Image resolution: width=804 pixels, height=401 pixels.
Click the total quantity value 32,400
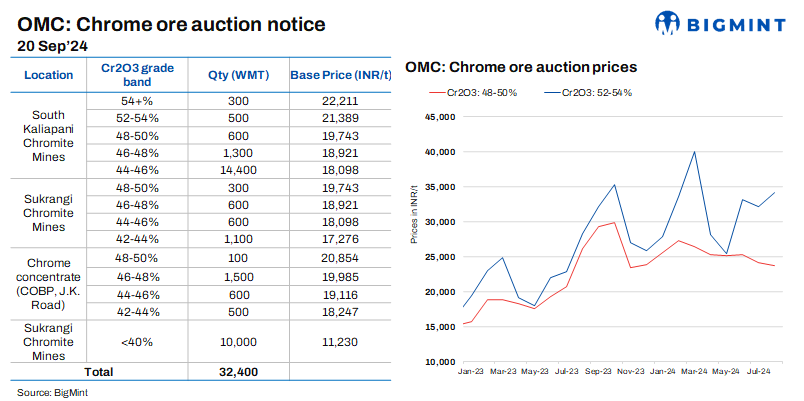(x=235, y=372)
